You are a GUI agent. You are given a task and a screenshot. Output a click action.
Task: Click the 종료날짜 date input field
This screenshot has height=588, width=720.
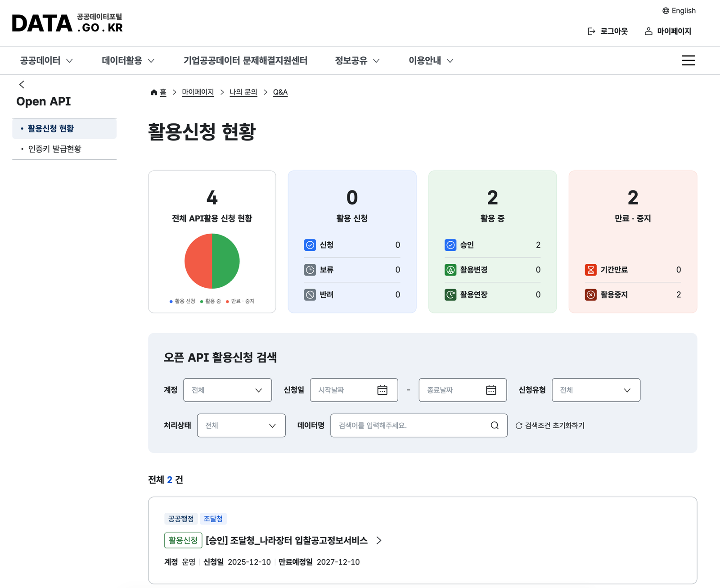[x=463, y=390]
